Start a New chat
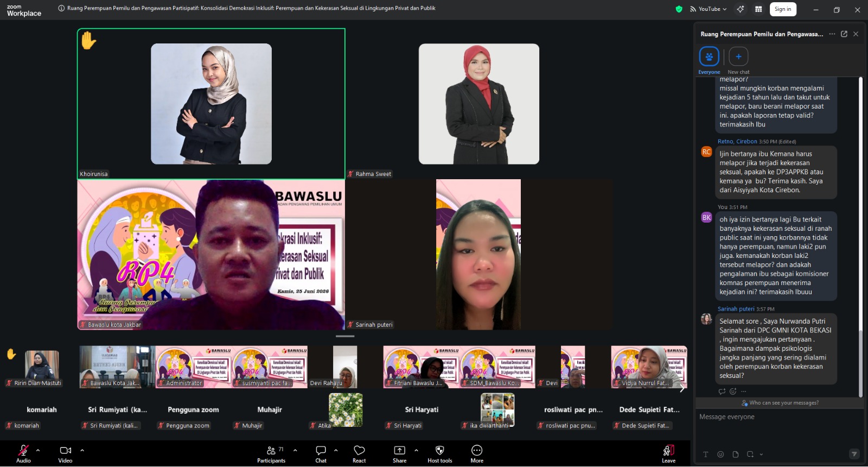Screen dimensions: 868x467 (x=738, y=60)
